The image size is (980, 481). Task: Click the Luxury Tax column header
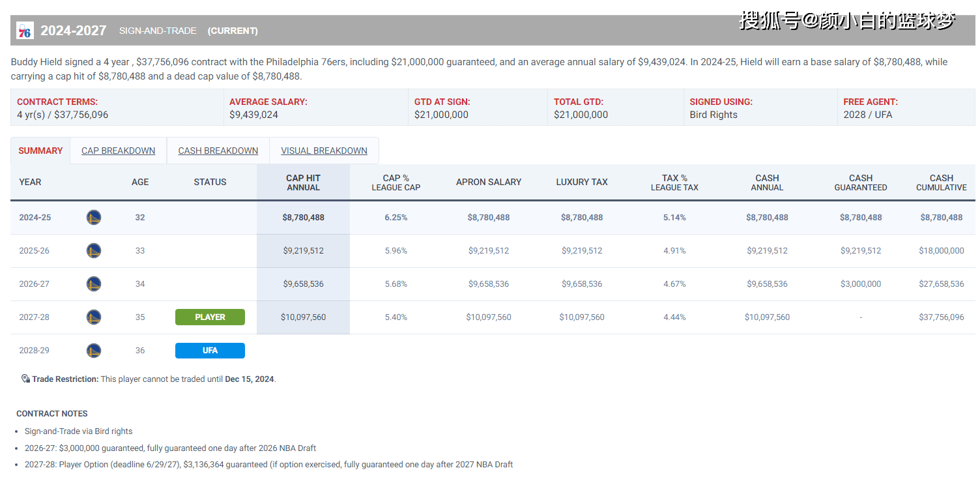tap(582, 182)
